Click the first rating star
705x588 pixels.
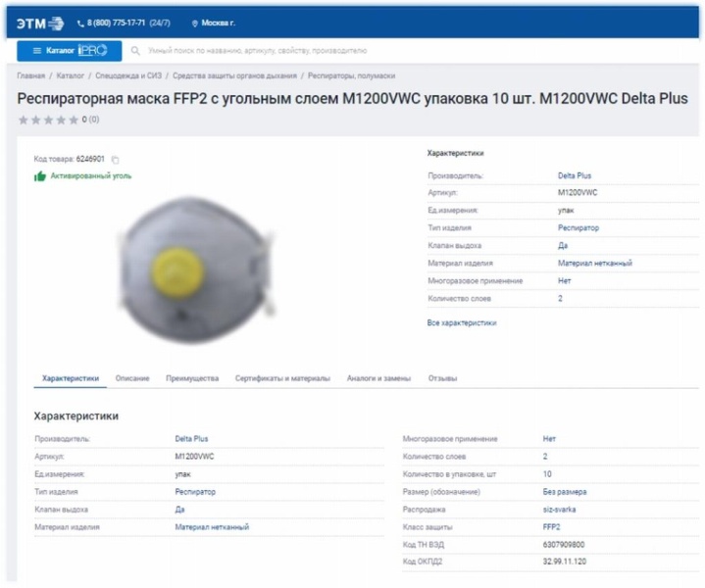(x=23, y=120)
